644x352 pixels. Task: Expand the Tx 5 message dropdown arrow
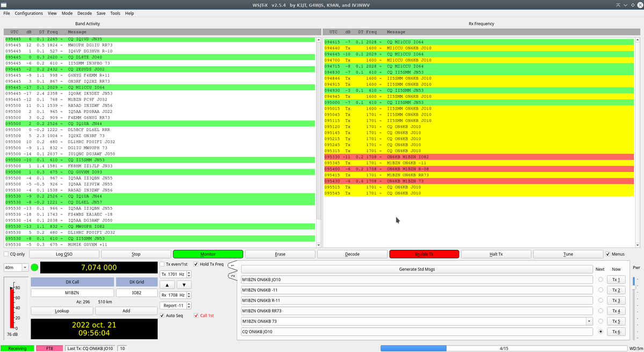590,321
